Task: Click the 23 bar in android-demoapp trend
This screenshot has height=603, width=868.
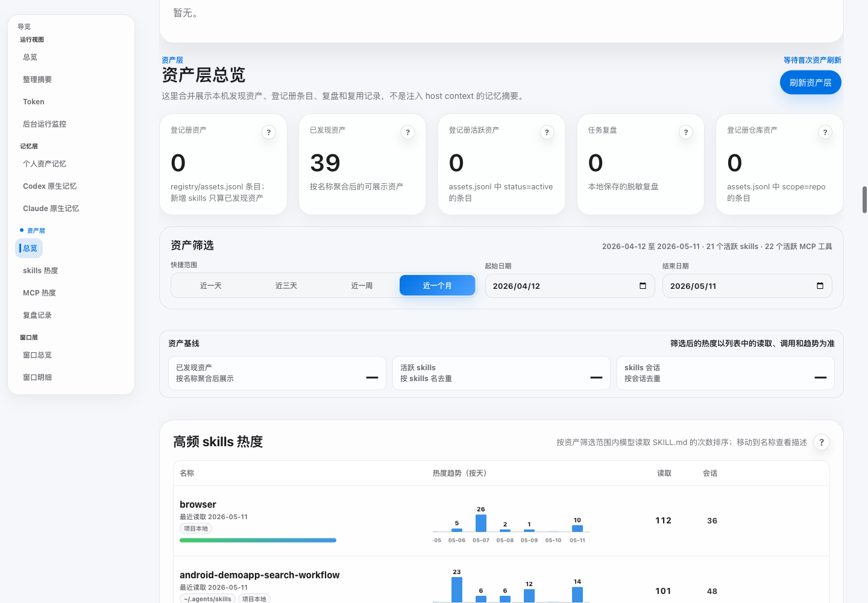Action: coord(457,590)
